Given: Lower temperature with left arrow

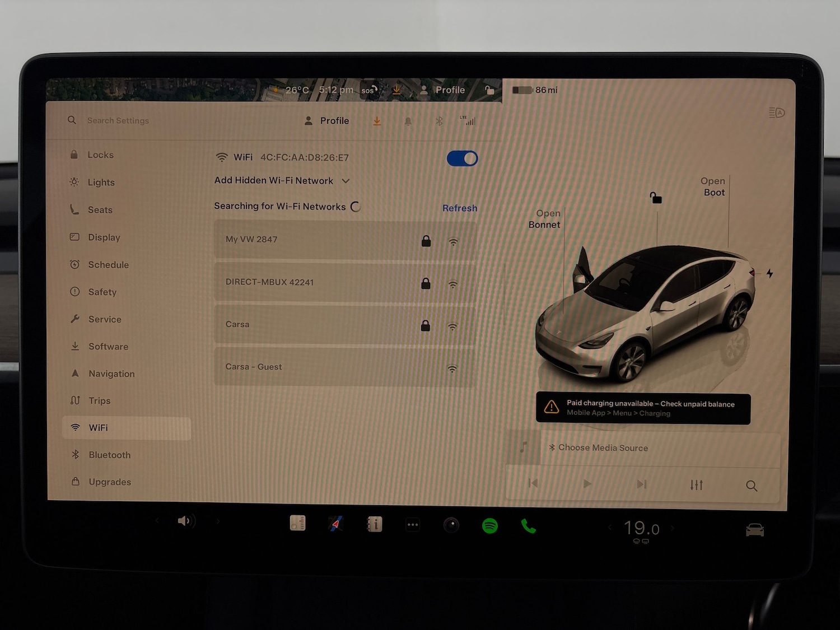Looking at the screenshot, I should 610,527.
